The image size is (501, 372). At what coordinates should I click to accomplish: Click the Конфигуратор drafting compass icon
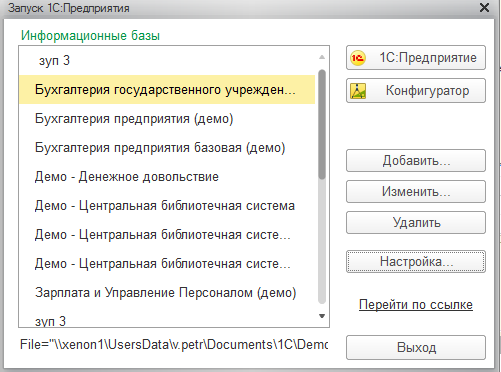point(358,91)
